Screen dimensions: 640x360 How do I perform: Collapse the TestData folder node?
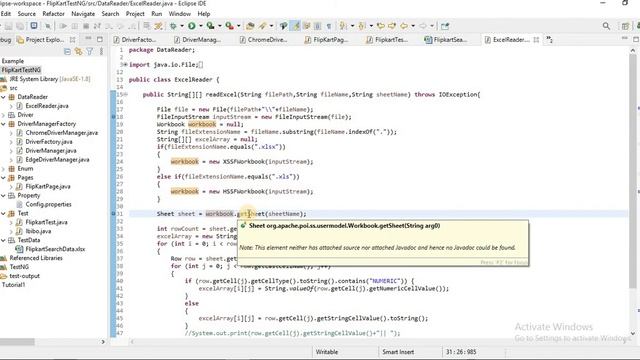tap(3, 240)
